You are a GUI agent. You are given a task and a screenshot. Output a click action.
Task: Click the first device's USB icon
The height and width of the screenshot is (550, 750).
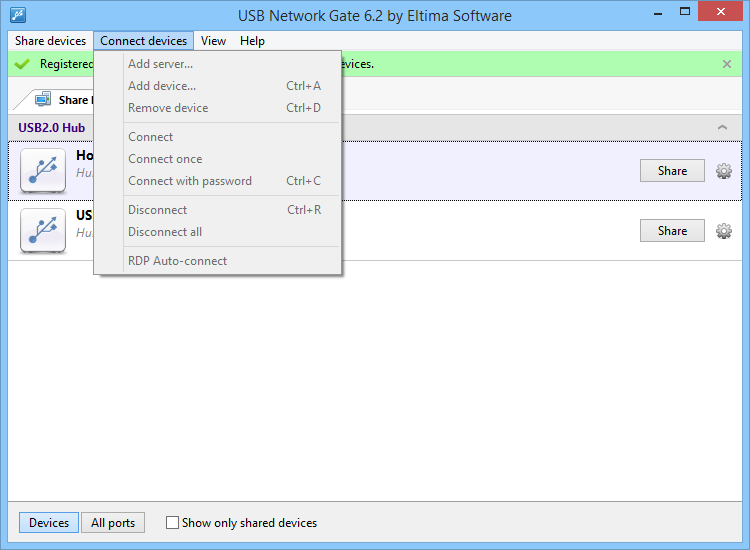click(43, 171)
